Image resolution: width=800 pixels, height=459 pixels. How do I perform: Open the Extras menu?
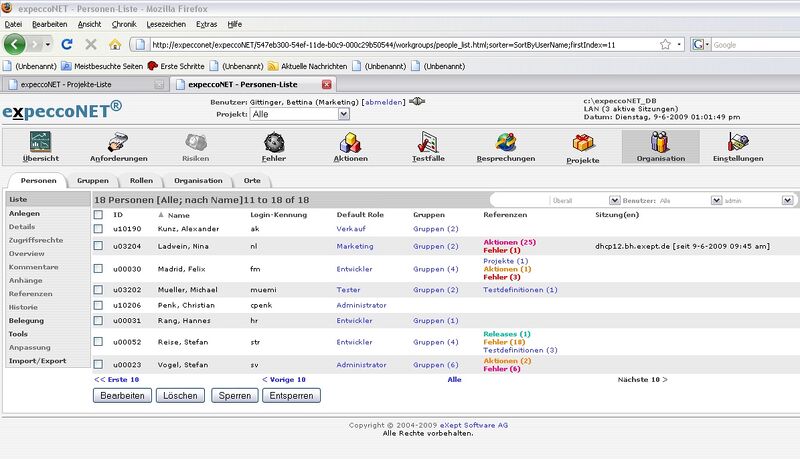point(206,24)
